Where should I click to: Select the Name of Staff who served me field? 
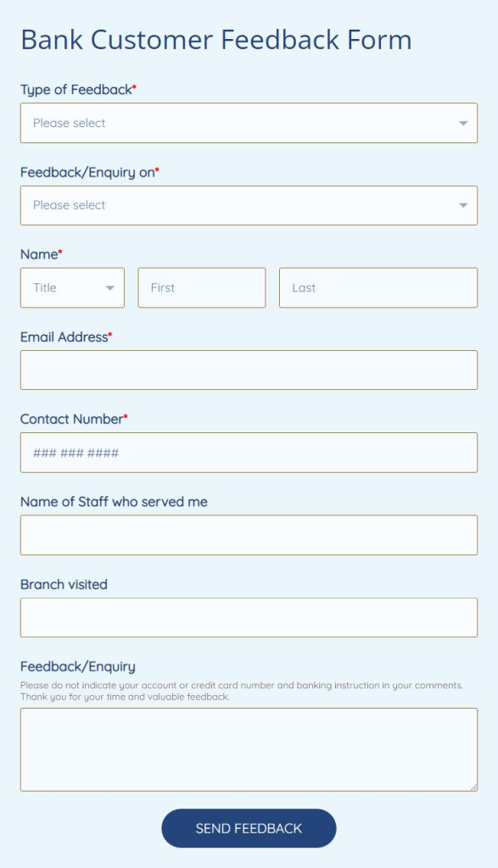(x=248, y=534)
